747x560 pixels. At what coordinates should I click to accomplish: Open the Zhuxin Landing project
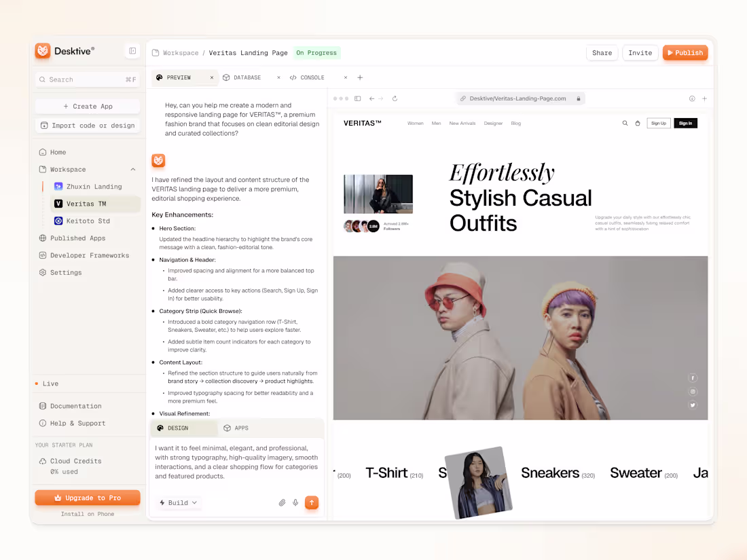94,187
